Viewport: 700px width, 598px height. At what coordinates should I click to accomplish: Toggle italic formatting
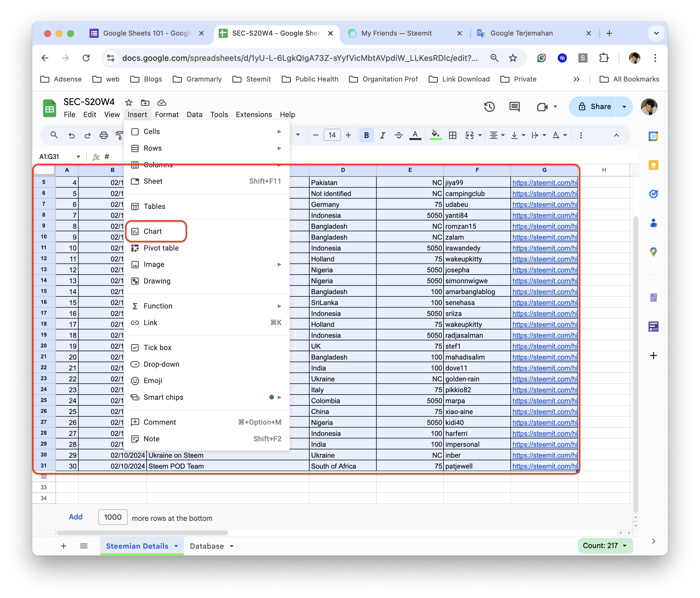[382, 135]
